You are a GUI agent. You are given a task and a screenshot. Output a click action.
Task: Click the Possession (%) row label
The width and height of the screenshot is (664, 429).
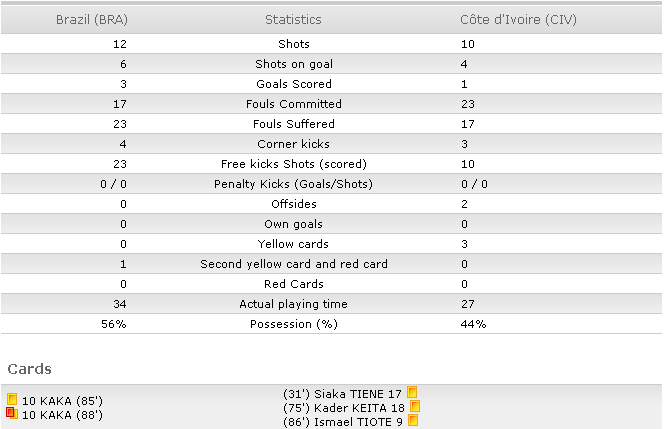tap(294, 324)
